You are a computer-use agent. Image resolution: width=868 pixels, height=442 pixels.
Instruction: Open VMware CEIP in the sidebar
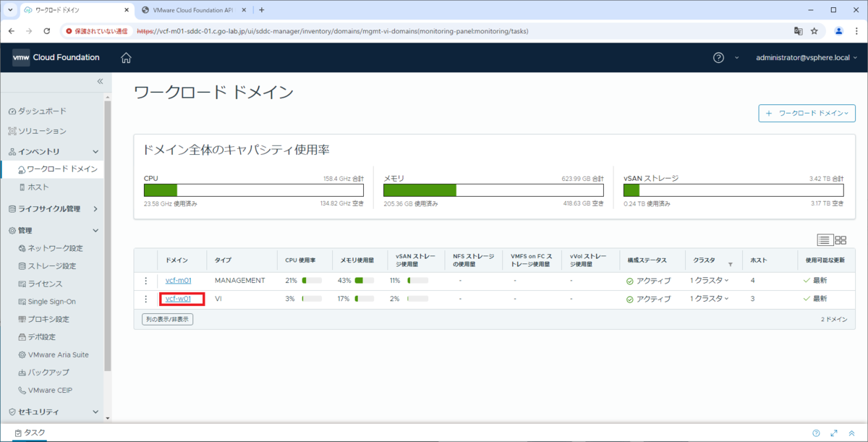click(x=45, y=390)
